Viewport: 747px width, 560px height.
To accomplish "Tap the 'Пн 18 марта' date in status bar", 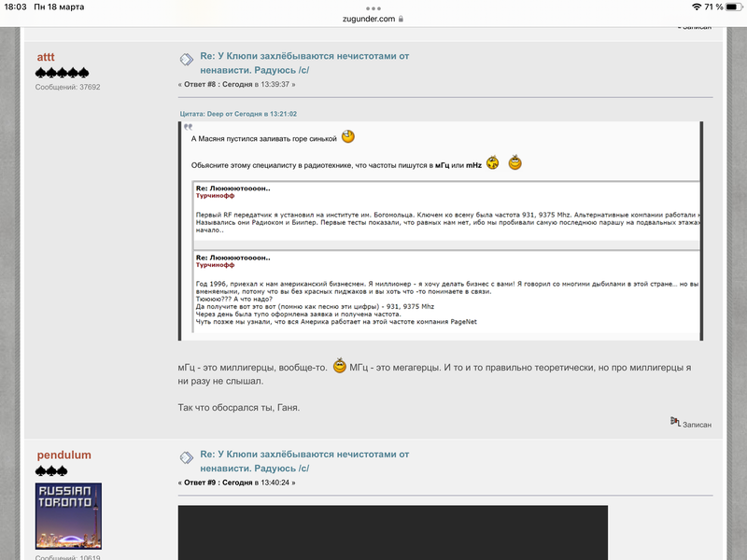I will 59,7.
